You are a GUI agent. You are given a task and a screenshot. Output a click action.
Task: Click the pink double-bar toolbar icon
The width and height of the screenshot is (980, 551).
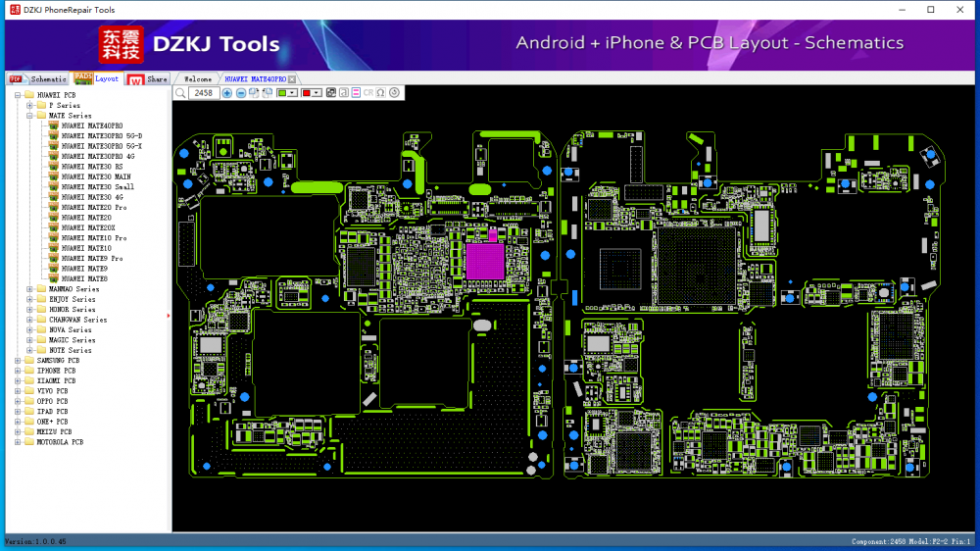(x=357, y=93)
